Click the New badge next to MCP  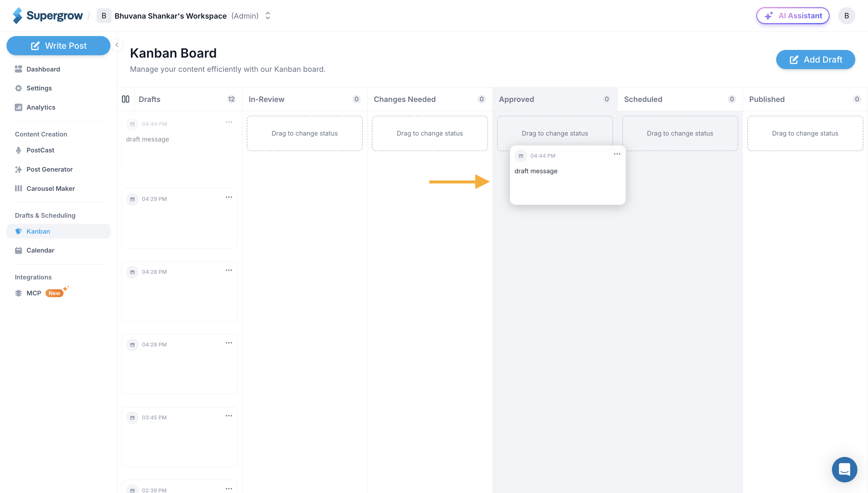pyautogui.click(x=54, y=293)
